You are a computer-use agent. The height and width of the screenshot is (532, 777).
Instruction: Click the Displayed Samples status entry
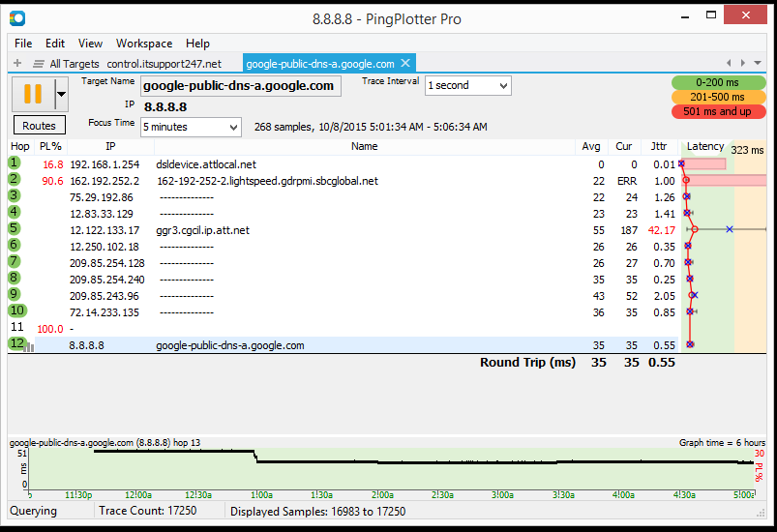point(317,511)
